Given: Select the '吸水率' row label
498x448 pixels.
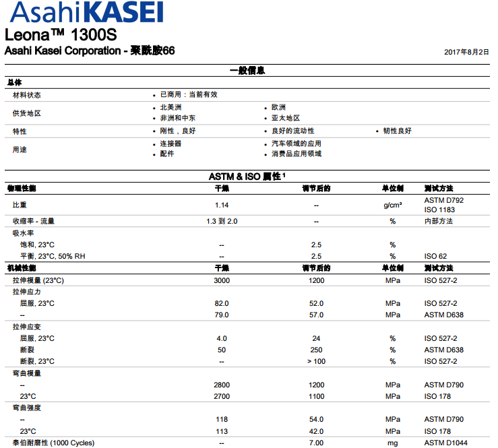Looking at the screenshot, I should click(23, 233).
